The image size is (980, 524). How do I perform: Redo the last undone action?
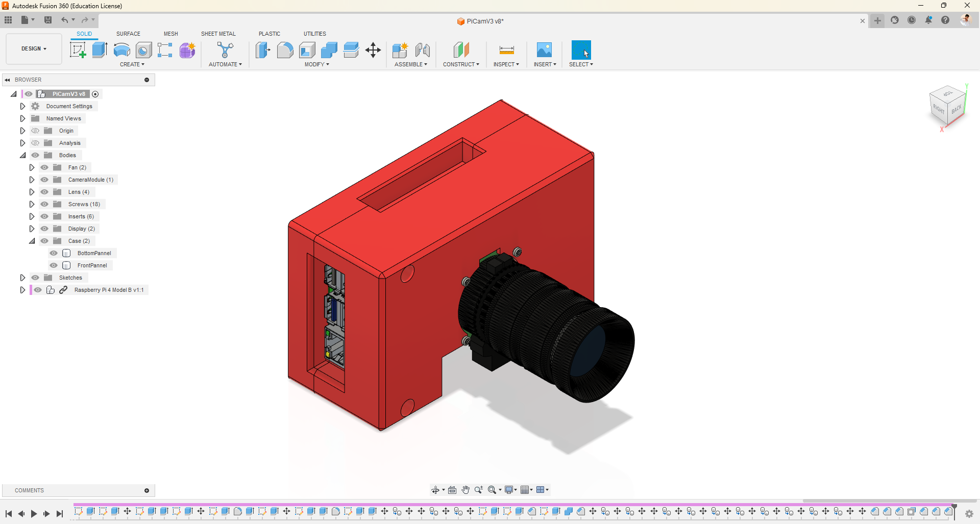(85, 20)
